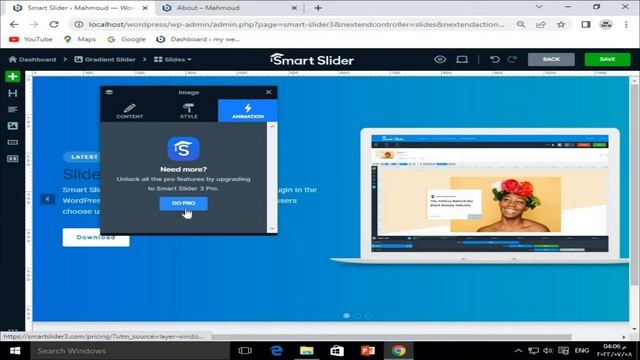Go to the Dashboard breadcrumb

pyautogui.click(x=32, y=60)
